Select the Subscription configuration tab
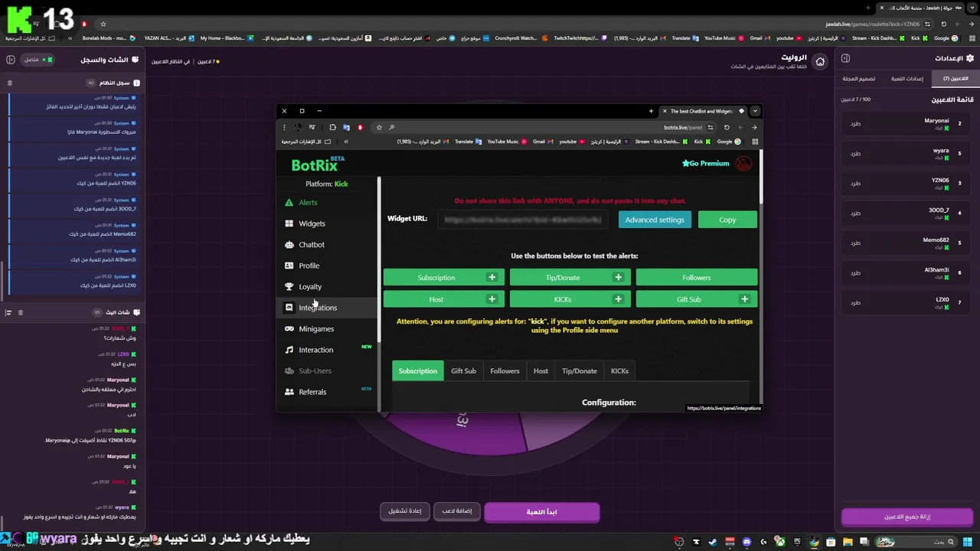Viewport: 980px width, 551px height. (x=418, y=371)
